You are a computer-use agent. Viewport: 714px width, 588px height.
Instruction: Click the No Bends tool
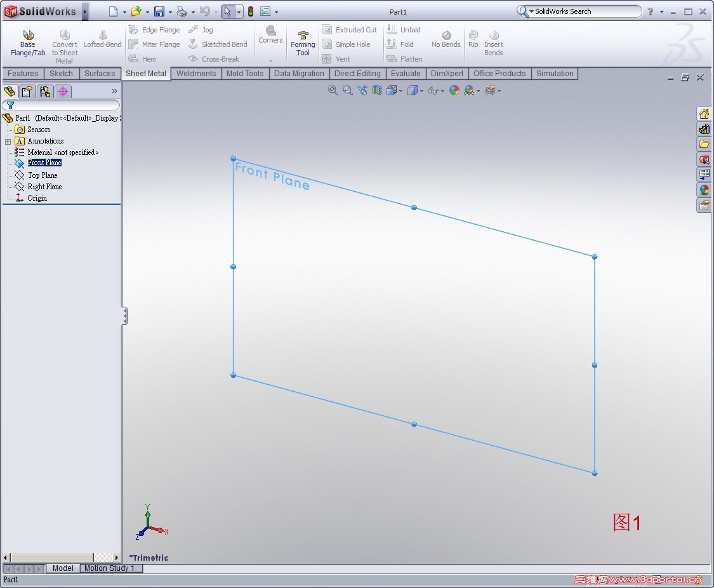[446, 39]
